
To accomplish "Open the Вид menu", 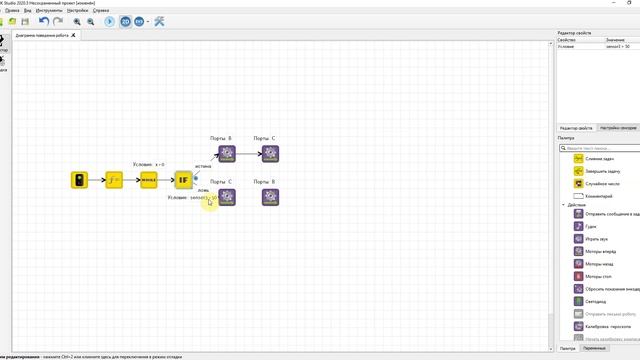I will [28, 10].
